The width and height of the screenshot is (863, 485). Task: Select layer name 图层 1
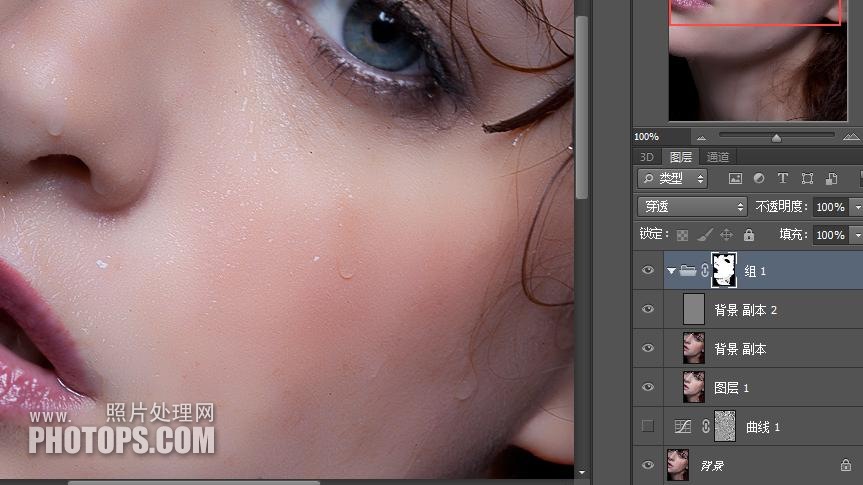point(731,388)
